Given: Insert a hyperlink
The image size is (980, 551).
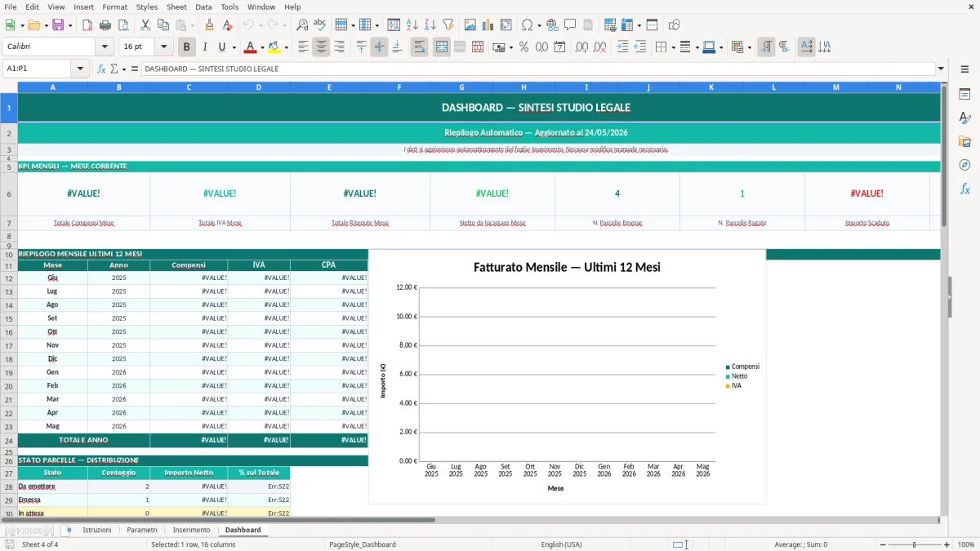Looking at the screenshot, I should 552,25.
